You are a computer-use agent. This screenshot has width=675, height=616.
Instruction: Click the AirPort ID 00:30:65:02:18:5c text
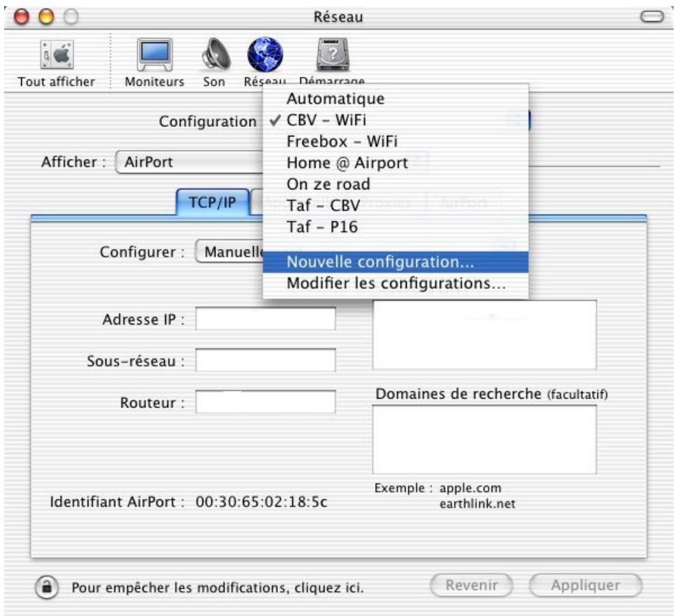point(261,502)
